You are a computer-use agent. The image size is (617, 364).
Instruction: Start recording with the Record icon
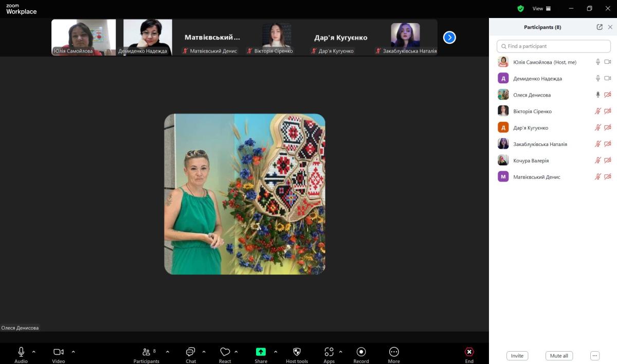(x=361, y=352)
